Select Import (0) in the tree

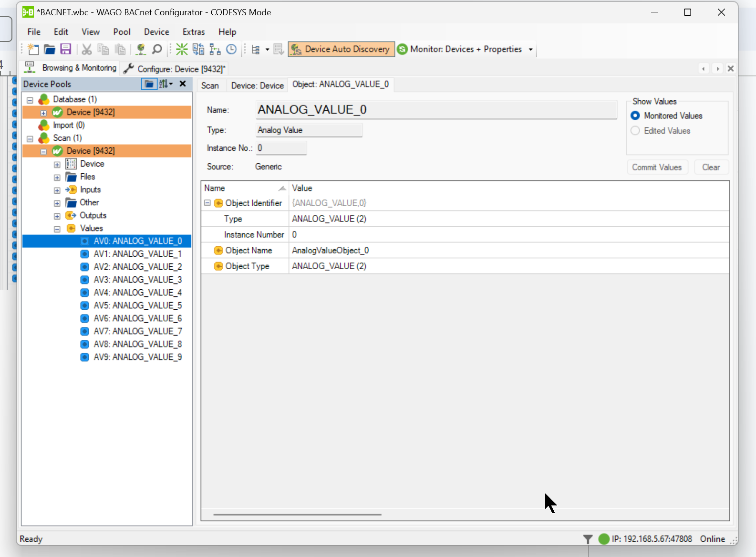coord(69,125)
